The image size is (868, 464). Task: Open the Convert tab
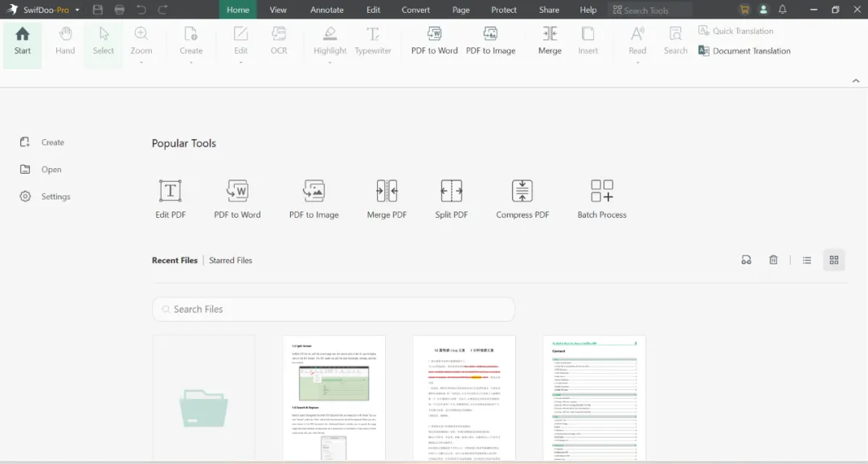pos(416,10)
